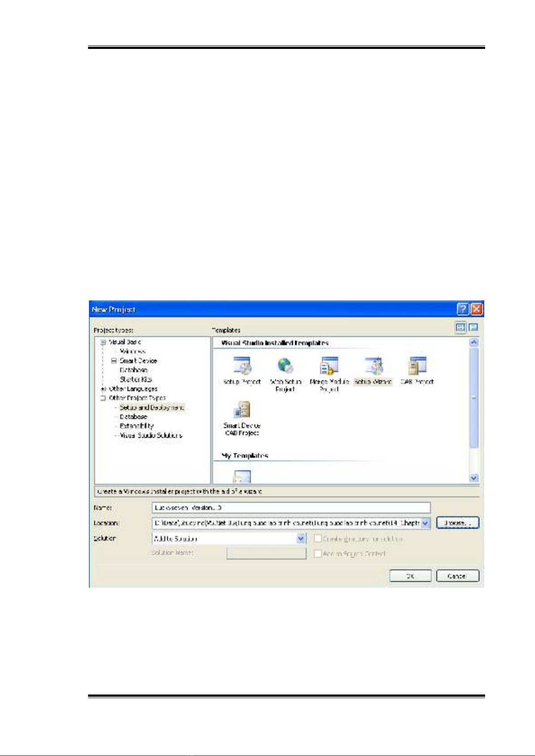
Task: Open the Solution dropdown list
Action: (x=301, y=538)
